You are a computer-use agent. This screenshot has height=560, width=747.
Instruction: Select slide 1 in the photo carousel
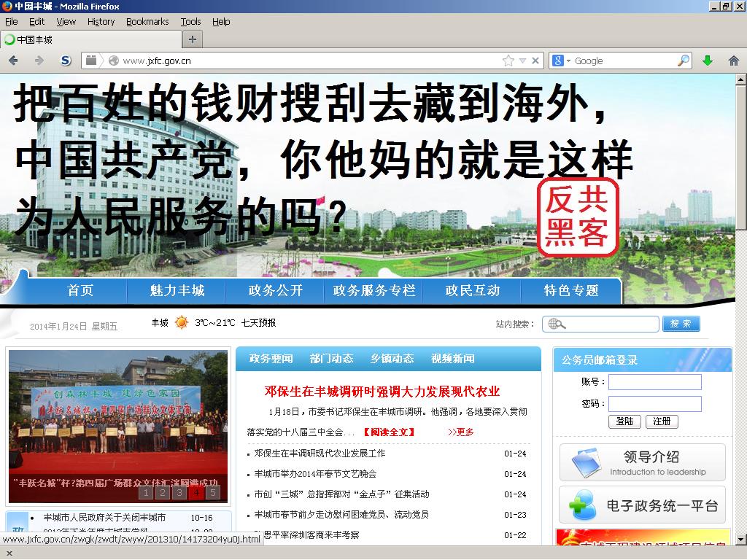click(146, 492)
